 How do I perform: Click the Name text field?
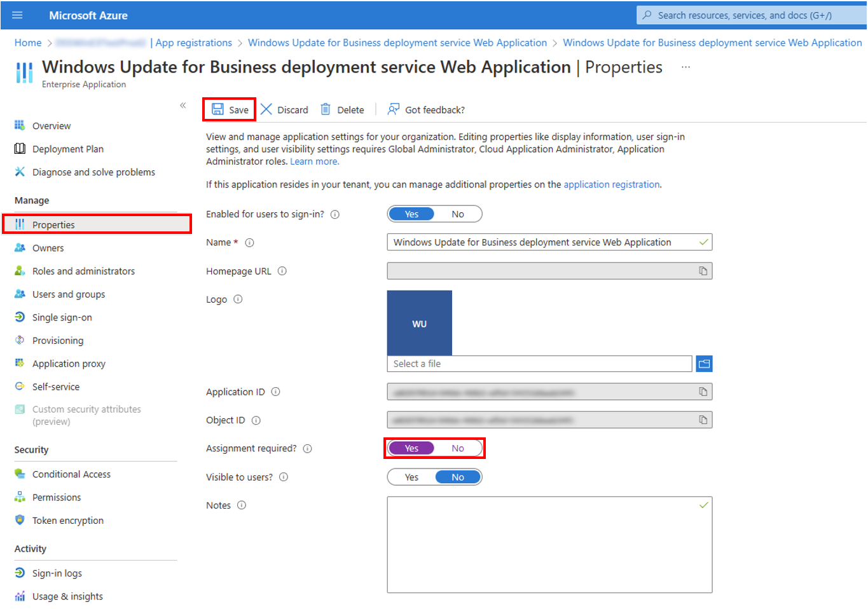coord(549,242)
